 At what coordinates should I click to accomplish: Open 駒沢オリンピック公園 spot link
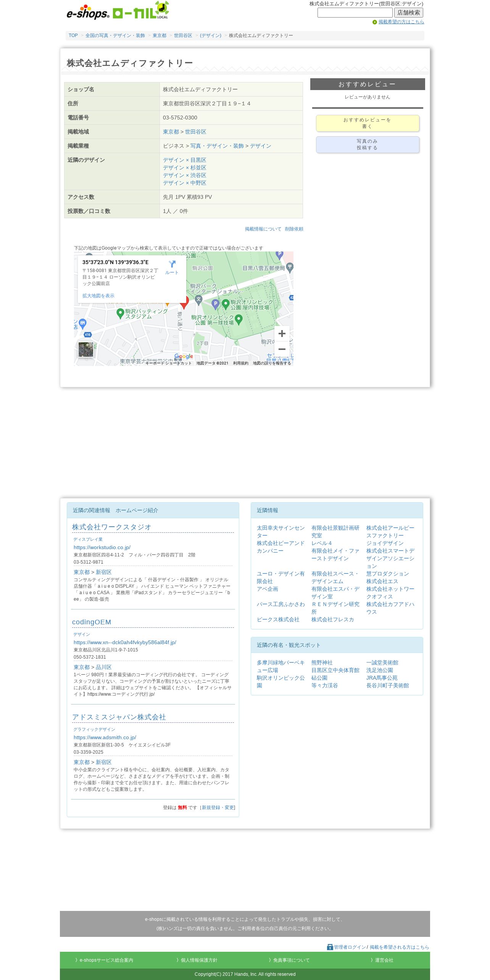pos(280,682)
